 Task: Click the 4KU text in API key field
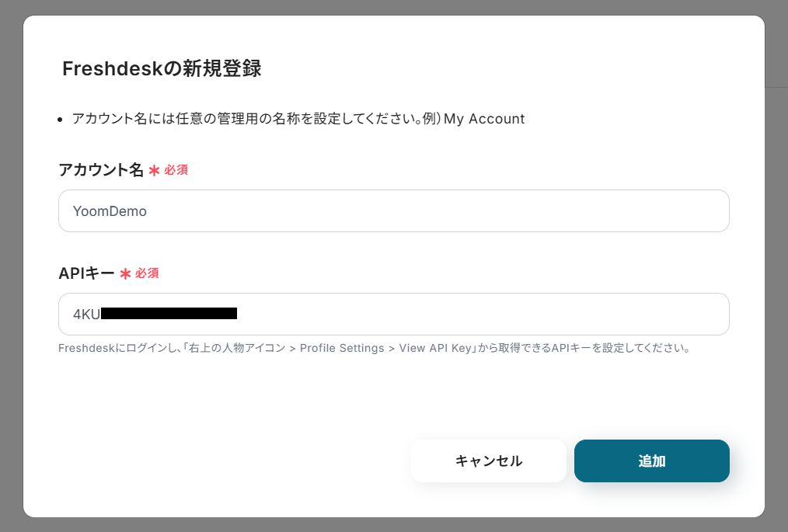point(86,314)
